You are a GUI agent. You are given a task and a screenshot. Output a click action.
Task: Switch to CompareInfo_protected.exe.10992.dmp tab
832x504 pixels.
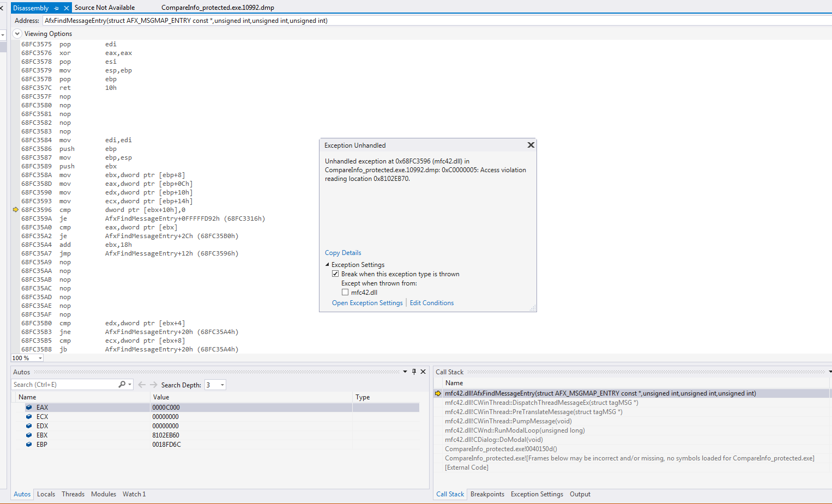tap(218, 8)
